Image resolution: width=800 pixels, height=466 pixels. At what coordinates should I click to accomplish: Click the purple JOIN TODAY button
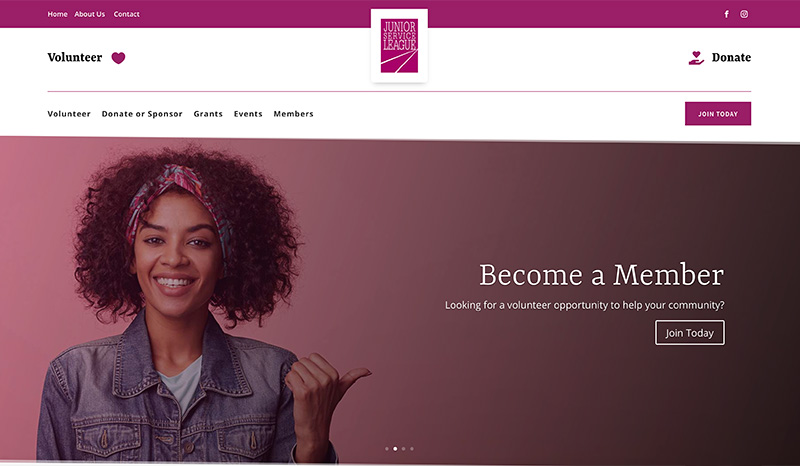718,114
